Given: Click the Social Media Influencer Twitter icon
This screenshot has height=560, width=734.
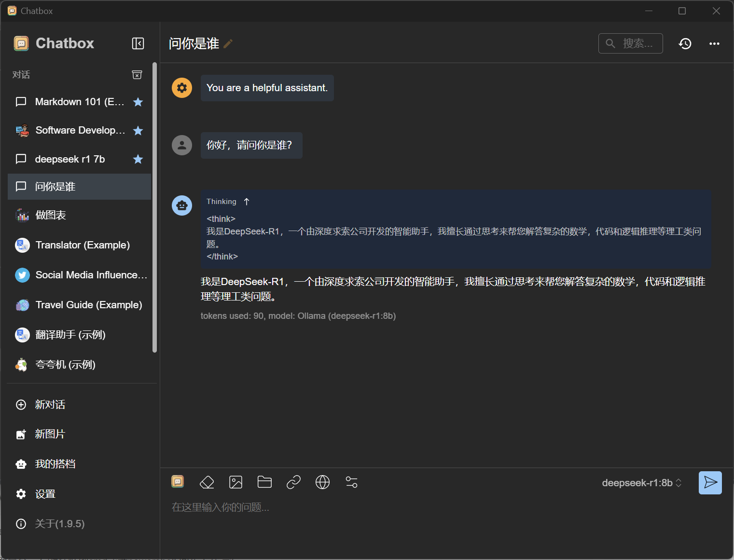Looking at the screenshot, I should pyautogui.click(x=23, y=275).
